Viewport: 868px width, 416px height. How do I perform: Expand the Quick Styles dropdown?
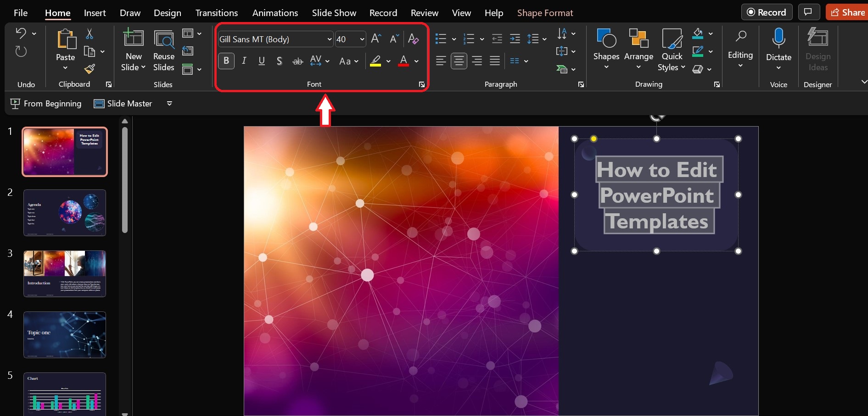click(x=672, y=67)
